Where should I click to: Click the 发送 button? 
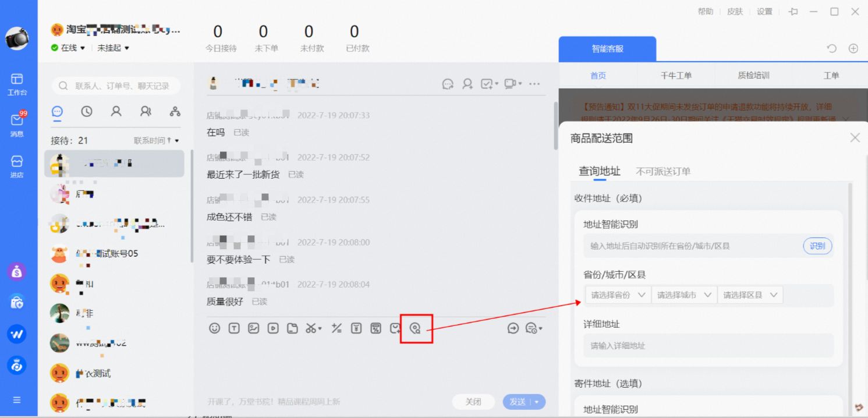point(518,402)
